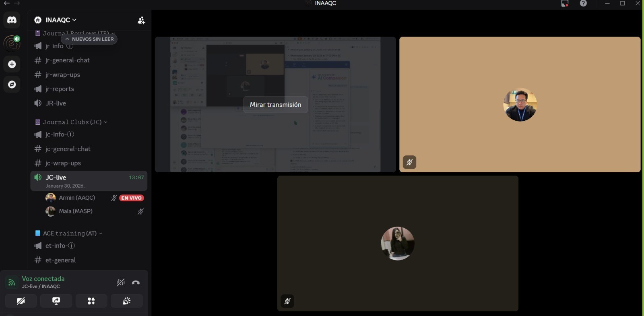The image size is (644, 316).
Task: Collapse the Journal Clubs (JC) category
Action: [x=72, y=122]
